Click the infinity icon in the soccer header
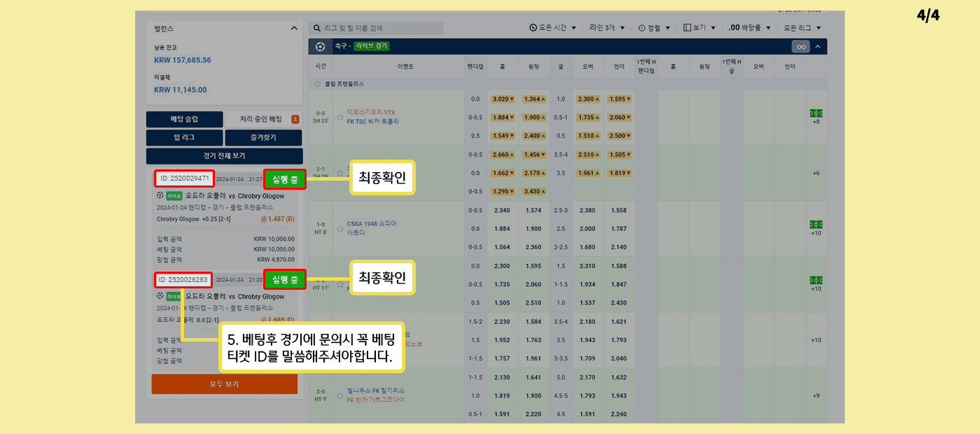 click(800, 47)
